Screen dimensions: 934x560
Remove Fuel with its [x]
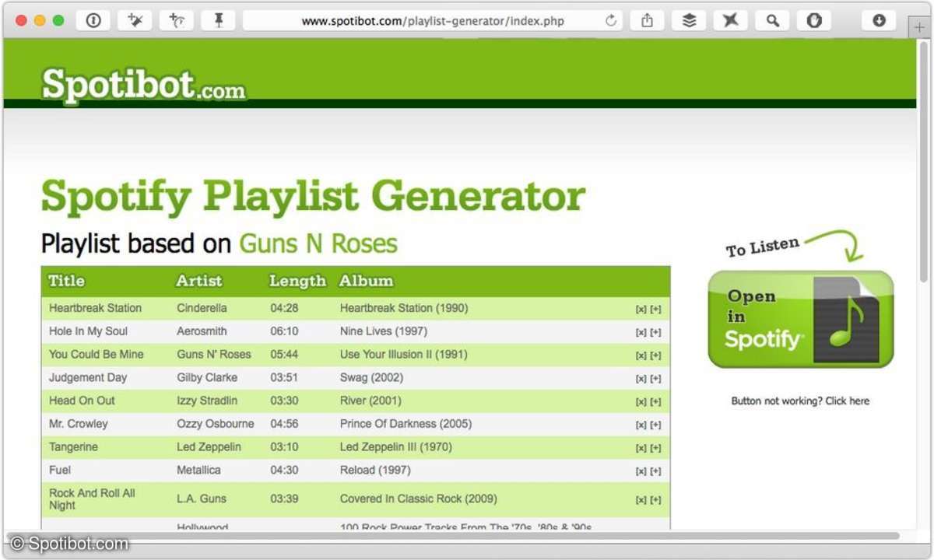(641, 471)
